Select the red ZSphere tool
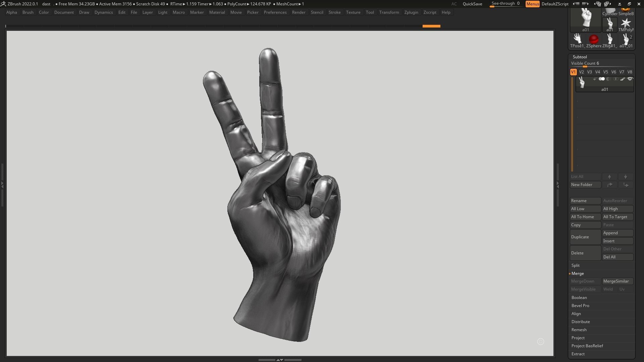Viewport: 644px width, 362px height. [594, 41]
